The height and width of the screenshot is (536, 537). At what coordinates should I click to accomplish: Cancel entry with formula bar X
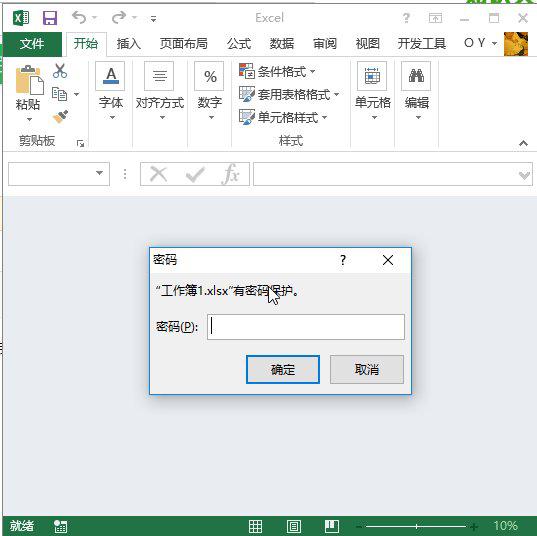click(x=159, y=174)
